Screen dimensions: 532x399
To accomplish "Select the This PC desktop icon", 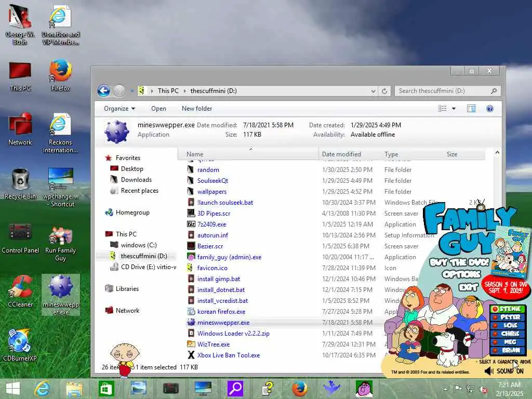I will pos(20,76).
